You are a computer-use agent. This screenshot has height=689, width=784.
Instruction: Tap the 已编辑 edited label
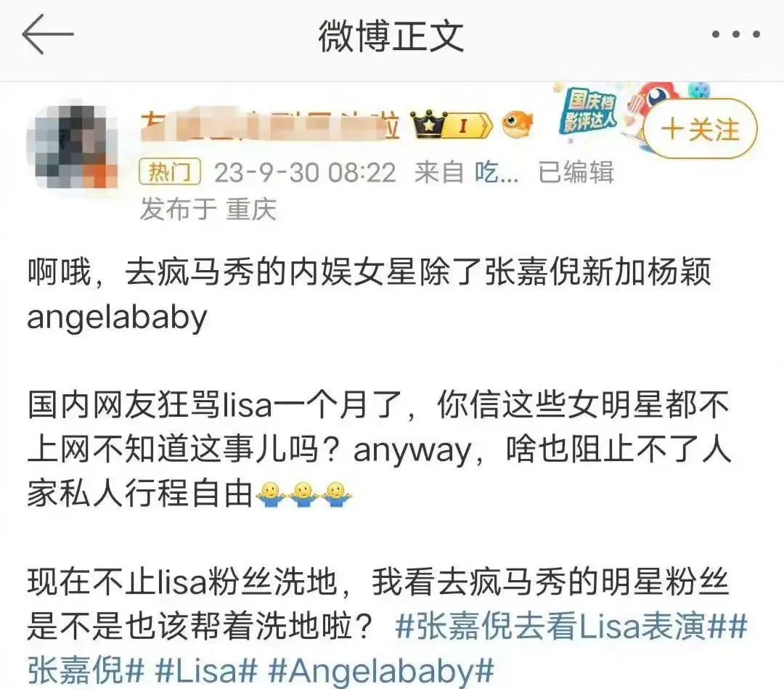pos(576,172)
